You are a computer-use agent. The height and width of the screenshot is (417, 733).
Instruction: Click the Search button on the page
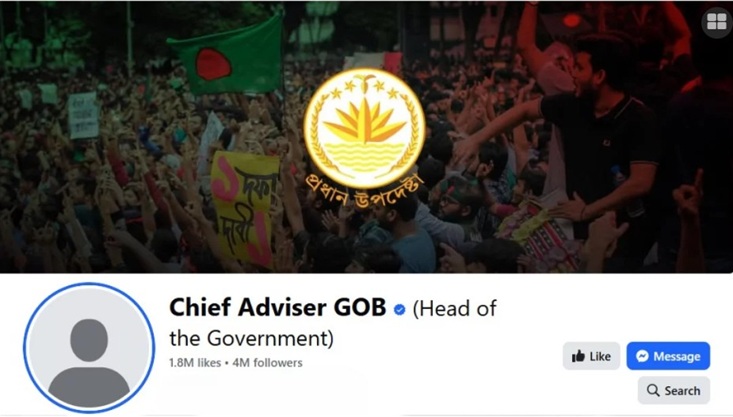pyautogui.click(x=674, y=390)
